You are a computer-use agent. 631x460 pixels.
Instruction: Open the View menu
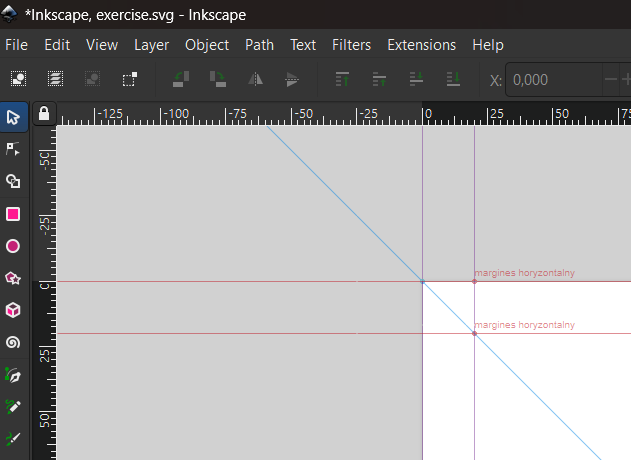click(x=102, y=45)
